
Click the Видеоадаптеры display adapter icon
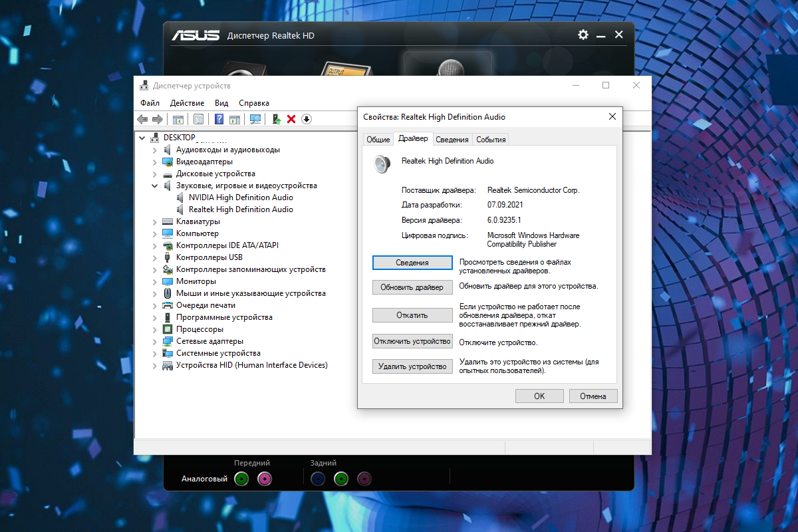tap(168, 162)
